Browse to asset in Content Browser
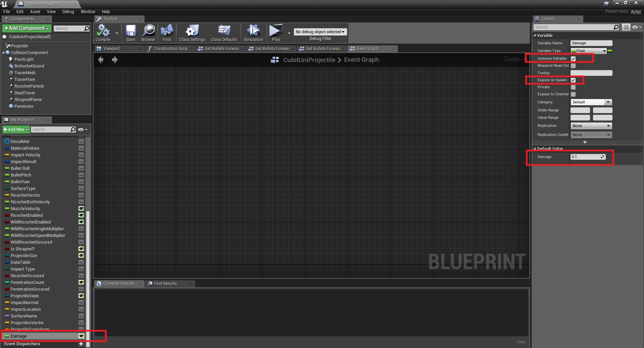 click(x=148, y=33)
